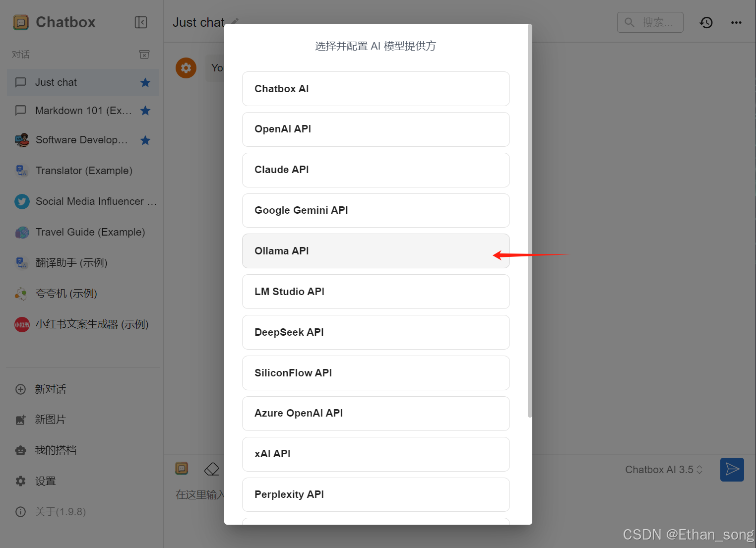Image resolution: width=756 pixels, height=548 pixels.
Task: Open the Chatbox AI 3.5 model dropdown
Action: coord(664,470)
